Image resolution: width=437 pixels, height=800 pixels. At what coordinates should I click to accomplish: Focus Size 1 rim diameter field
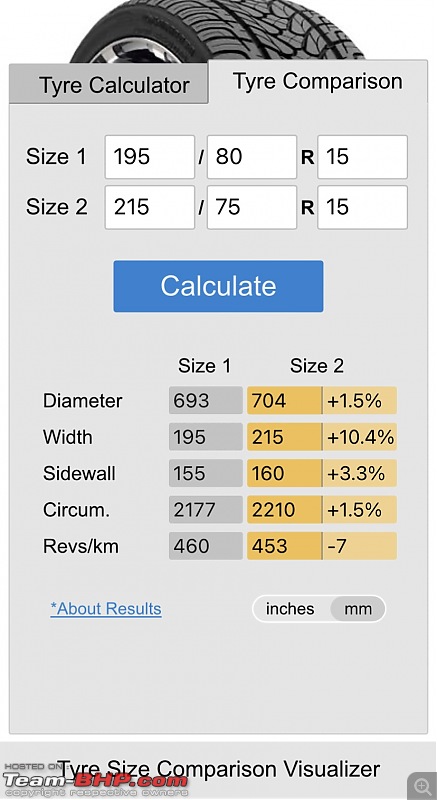[363, 157]
